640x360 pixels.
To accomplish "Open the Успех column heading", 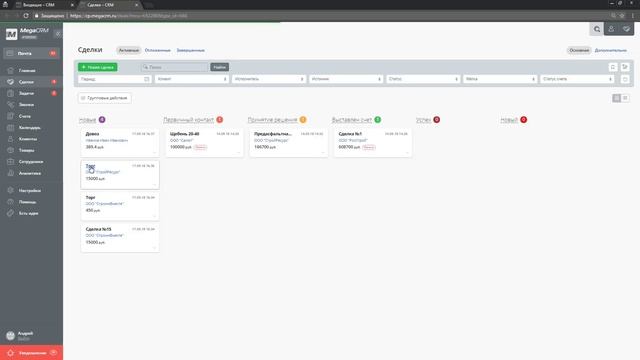I will click(424, 120).
